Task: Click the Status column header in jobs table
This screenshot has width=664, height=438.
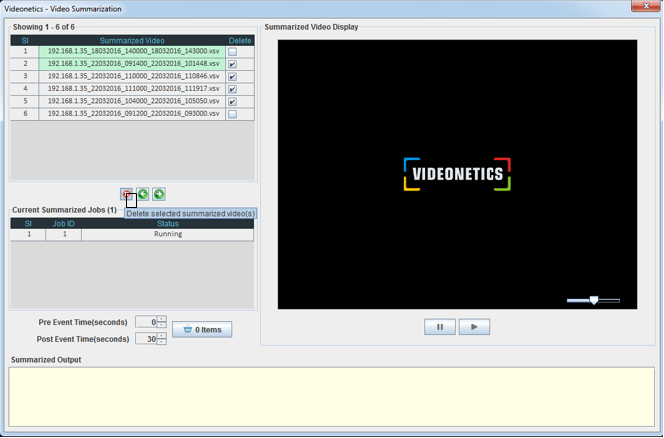Action: click(x=168, y=224)
